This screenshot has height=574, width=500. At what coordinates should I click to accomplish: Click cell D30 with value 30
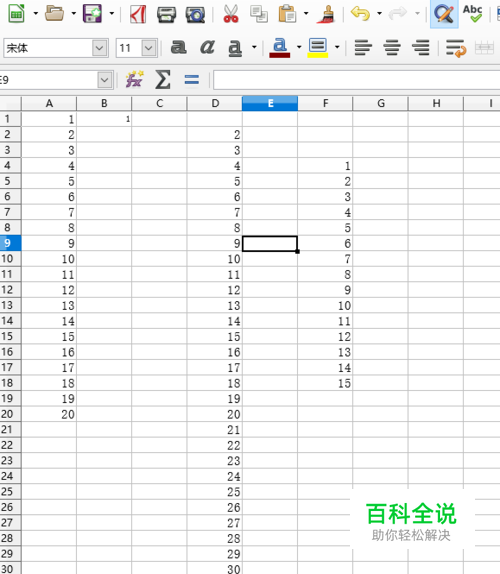coord(215,569)
